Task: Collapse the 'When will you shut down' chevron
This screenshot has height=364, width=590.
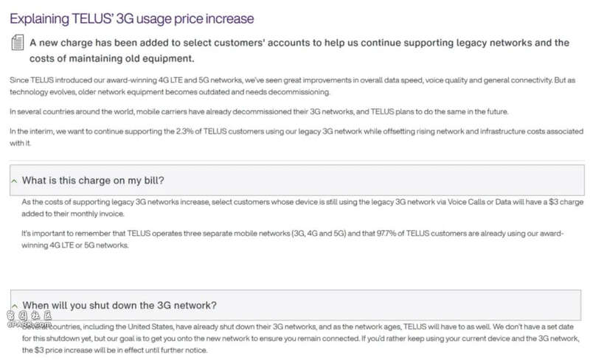Action: tap(15, 306)
